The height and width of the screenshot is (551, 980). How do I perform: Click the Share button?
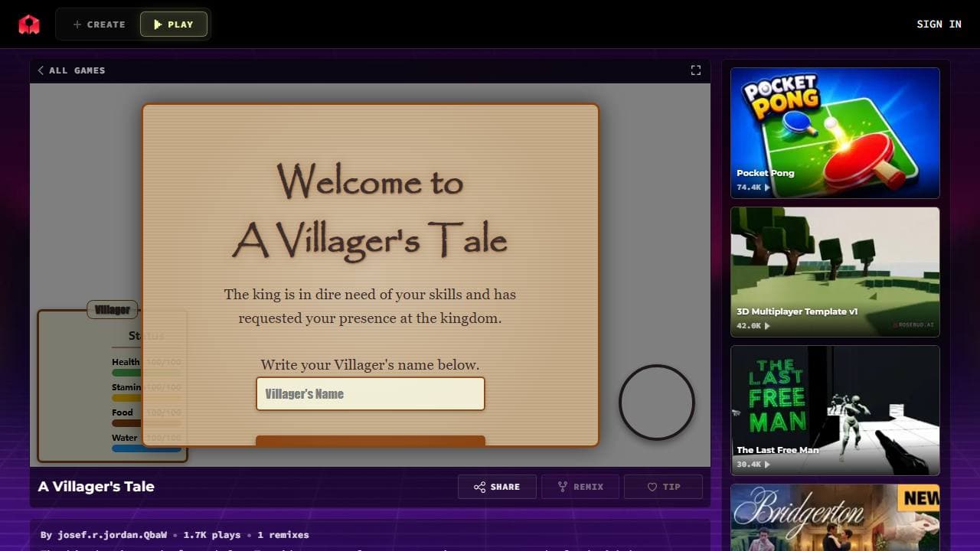coord(497,487)
